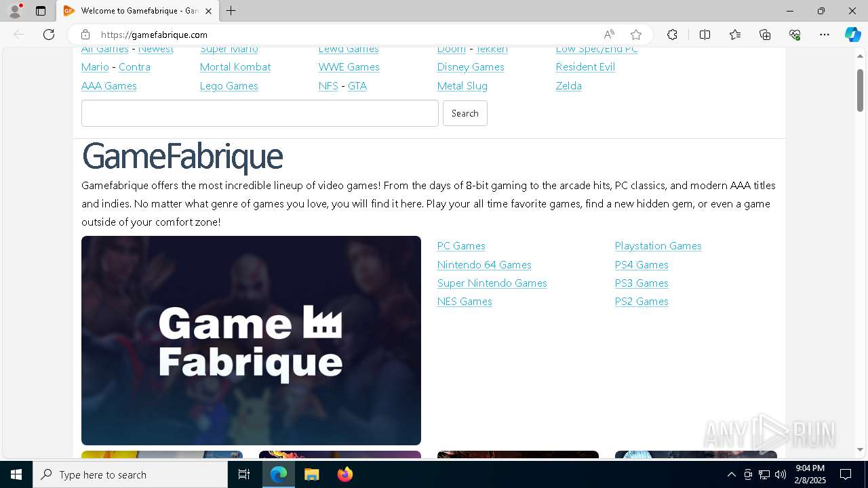868x488 pixels.
Task: Open File Explorer from the taskbar
Action: 311,474
